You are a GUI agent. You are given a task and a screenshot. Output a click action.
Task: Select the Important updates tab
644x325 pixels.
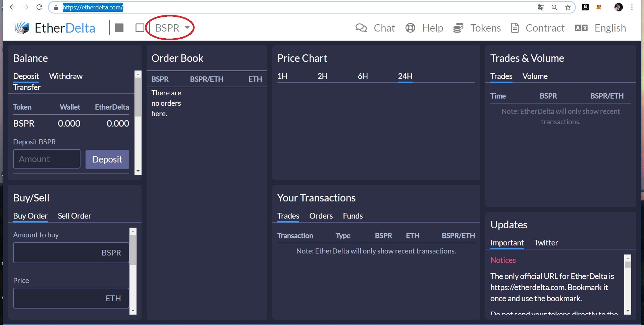point(507,243)
